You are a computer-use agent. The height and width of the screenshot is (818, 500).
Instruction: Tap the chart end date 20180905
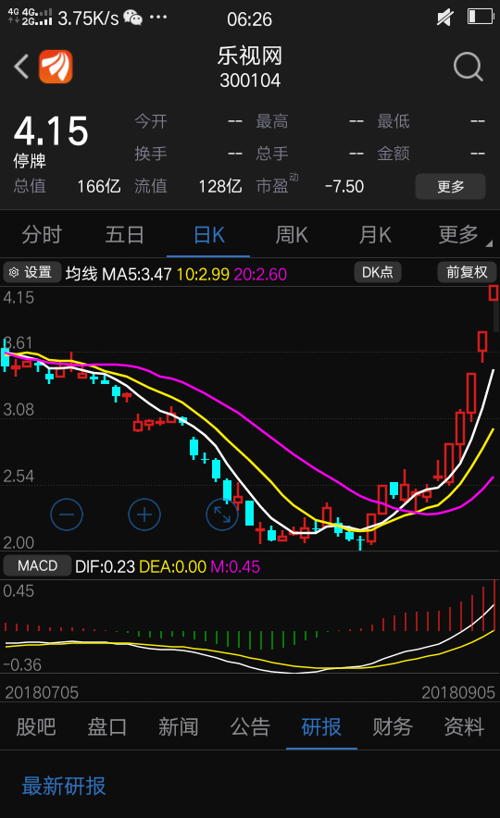(x=458, y=692)
